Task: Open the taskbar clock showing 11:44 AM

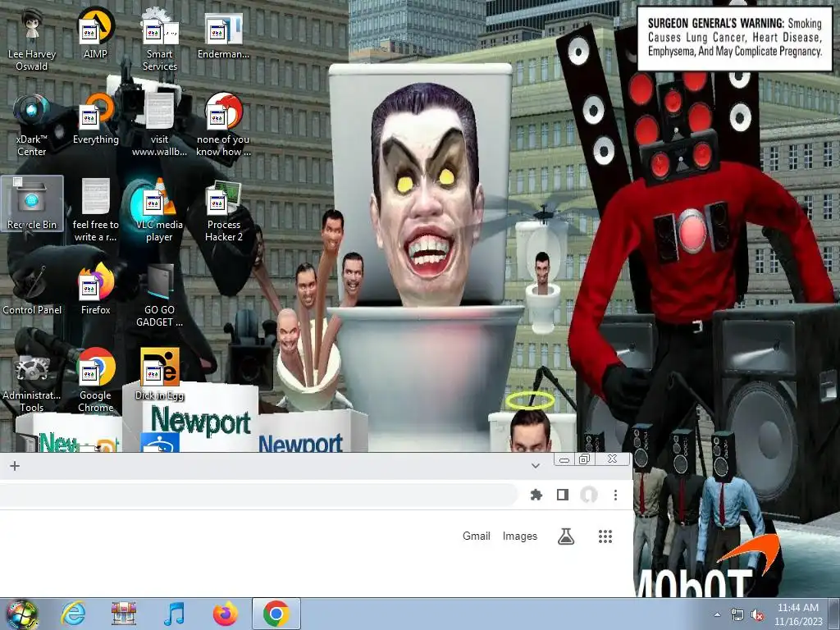Action: point(798,614)
